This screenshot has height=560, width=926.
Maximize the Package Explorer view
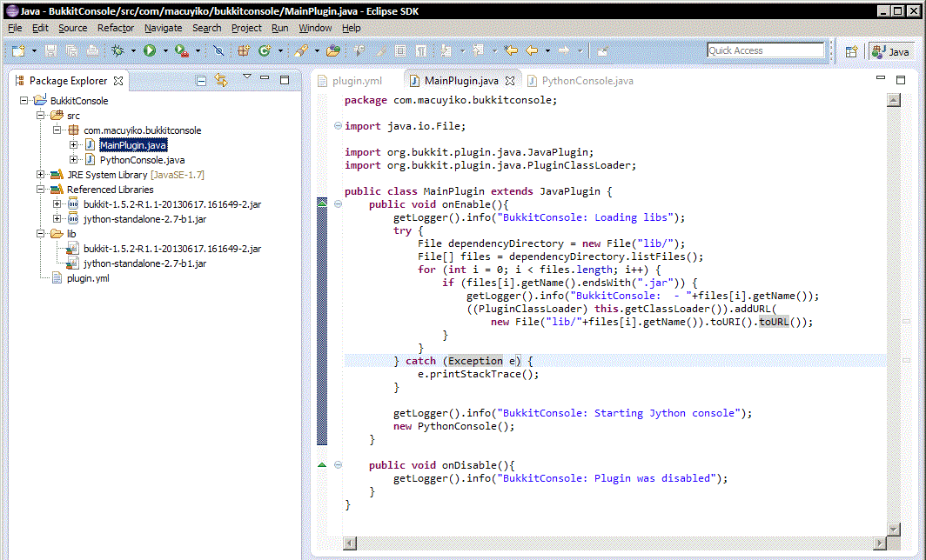[x=285, y=80]
